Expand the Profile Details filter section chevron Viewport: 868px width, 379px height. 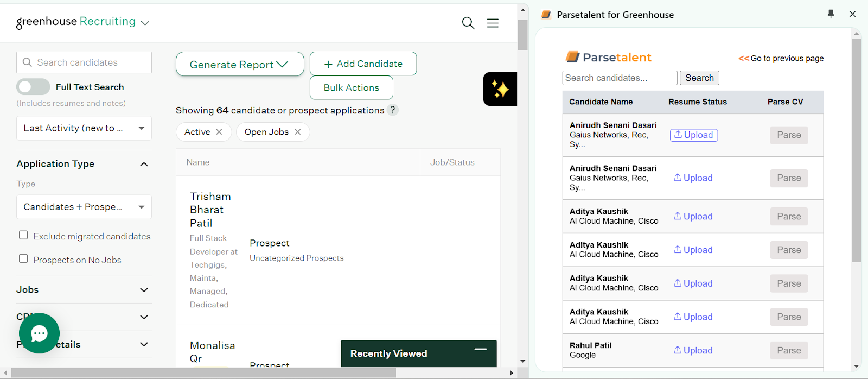144,344
